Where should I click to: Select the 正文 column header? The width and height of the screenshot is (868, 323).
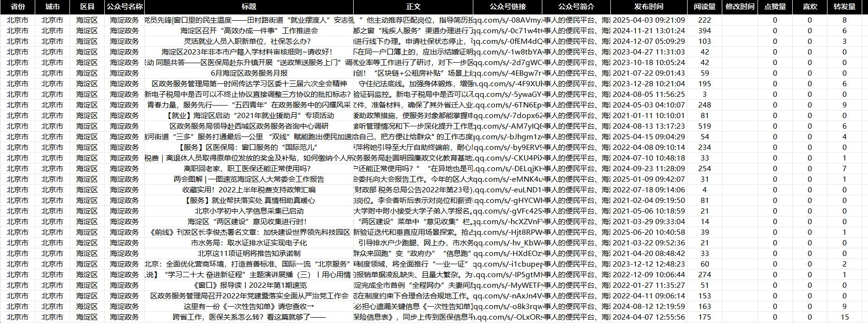413,7
